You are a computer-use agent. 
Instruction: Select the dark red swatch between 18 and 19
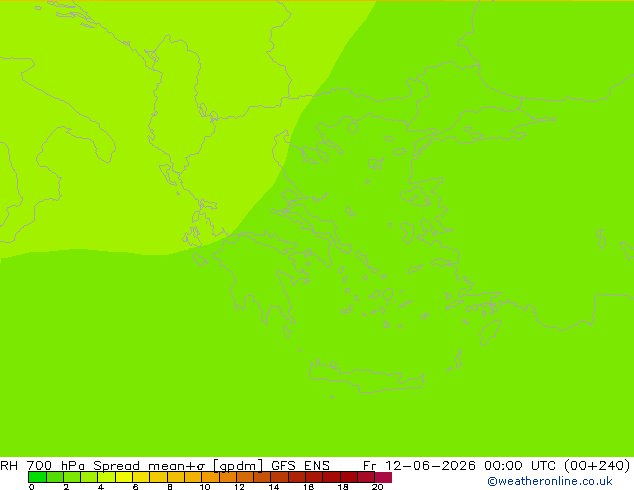(x=349, y=477)
